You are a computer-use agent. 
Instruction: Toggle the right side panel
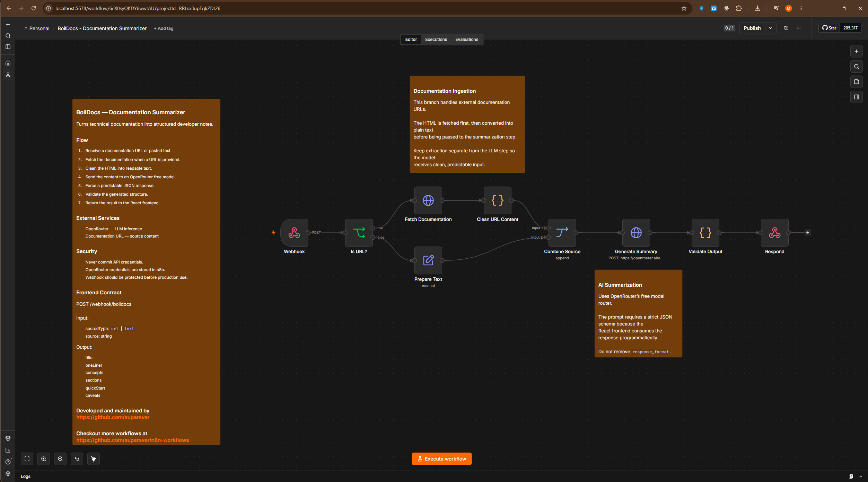click(857, 97)
